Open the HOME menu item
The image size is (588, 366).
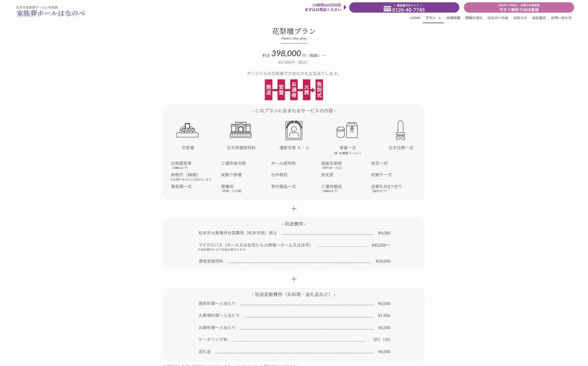point(415,18)
